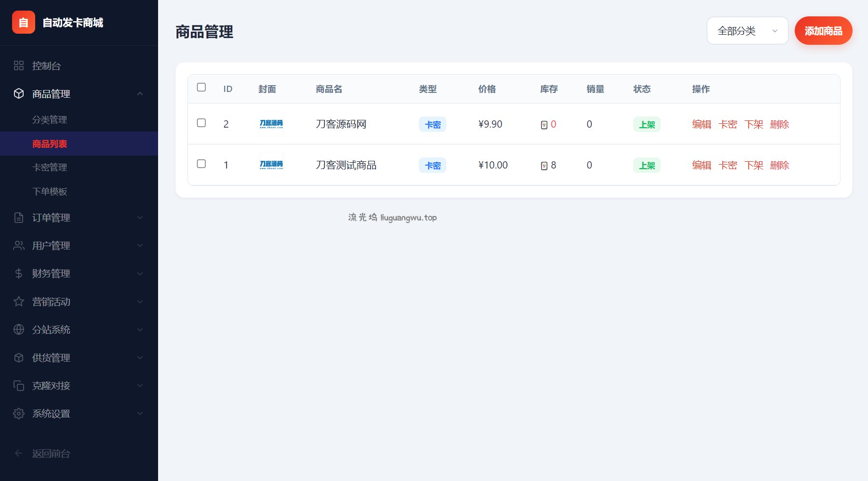Viewport: 868px width, 481px height.
Task: Click 编辑 link for 刀客源码网
Action: coord(701,124)
